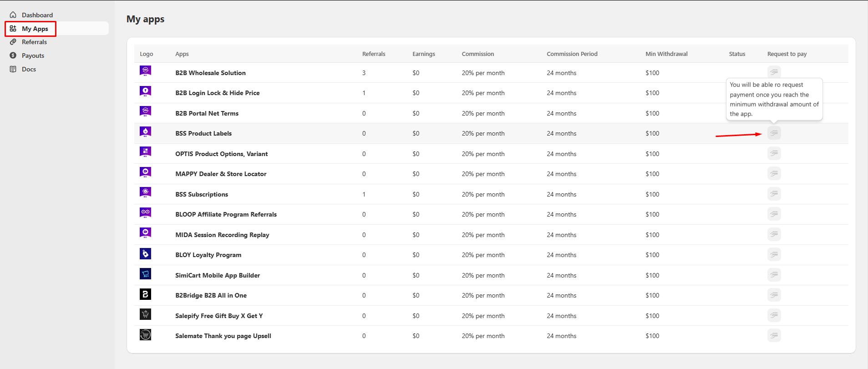Click the minimum withdrawal tooltip message
The image size is (868, 369).
point(774,99)
